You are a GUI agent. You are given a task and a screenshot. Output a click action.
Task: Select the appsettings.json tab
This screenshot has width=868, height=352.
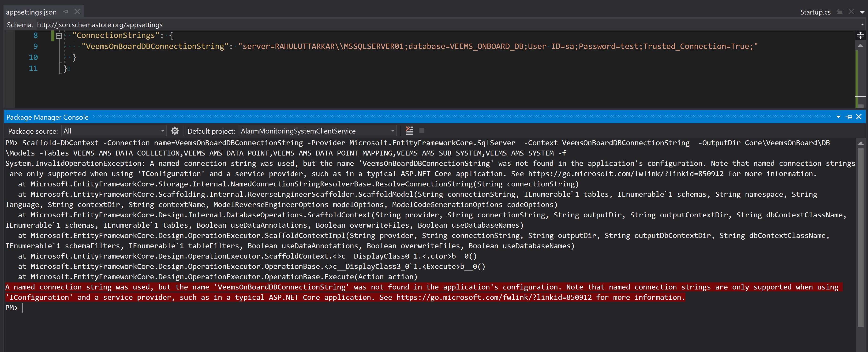click(31, 12)
